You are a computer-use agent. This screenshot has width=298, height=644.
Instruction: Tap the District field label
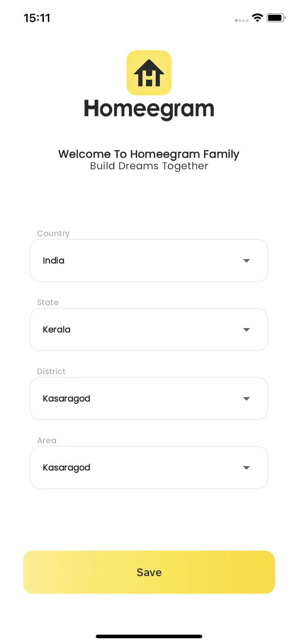[51, 371]
